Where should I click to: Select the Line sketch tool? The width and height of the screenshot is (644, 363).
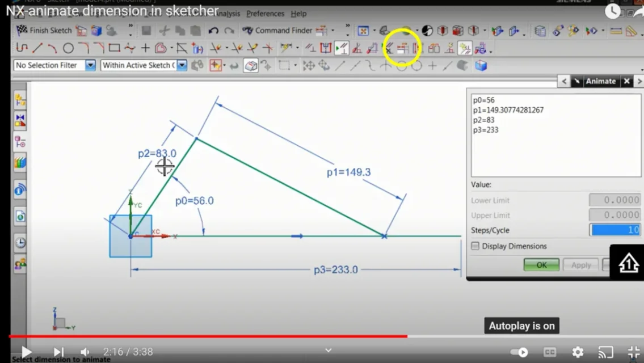point(37,48)
